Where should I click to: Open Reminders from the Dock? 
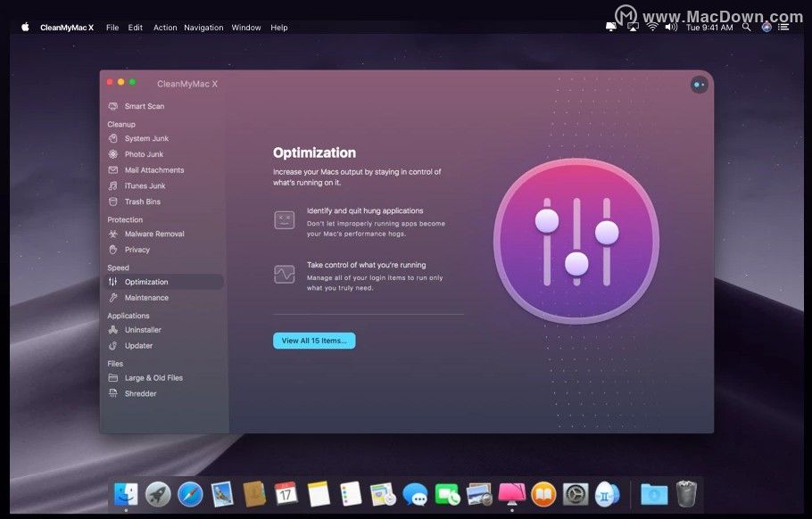point(351,494)
